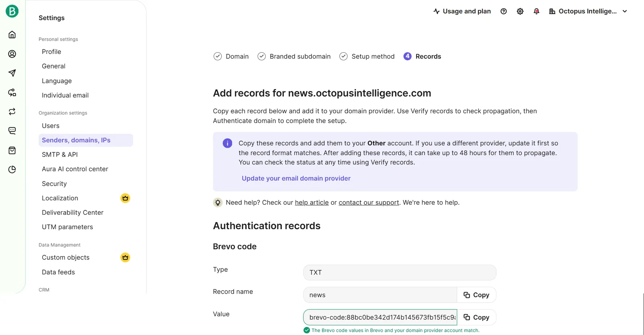
Task: Click the brevo-code Value input field
Action: click(380, 317)
